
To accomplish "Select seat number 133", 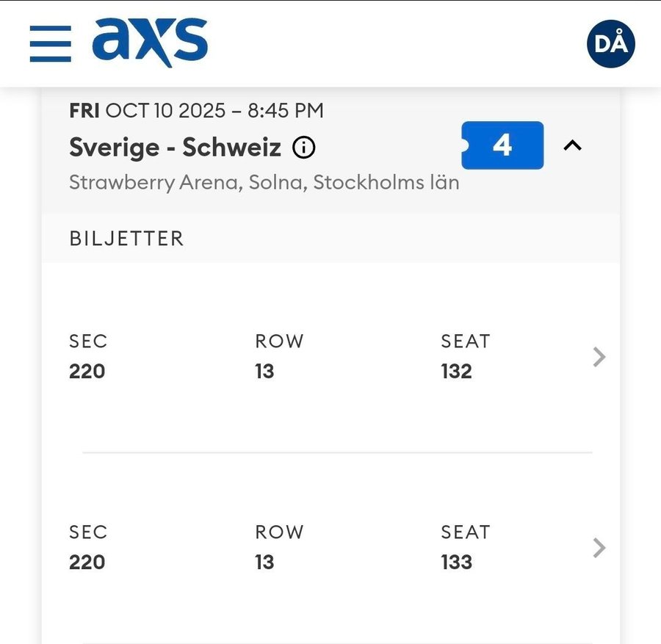I will point(456,562).
